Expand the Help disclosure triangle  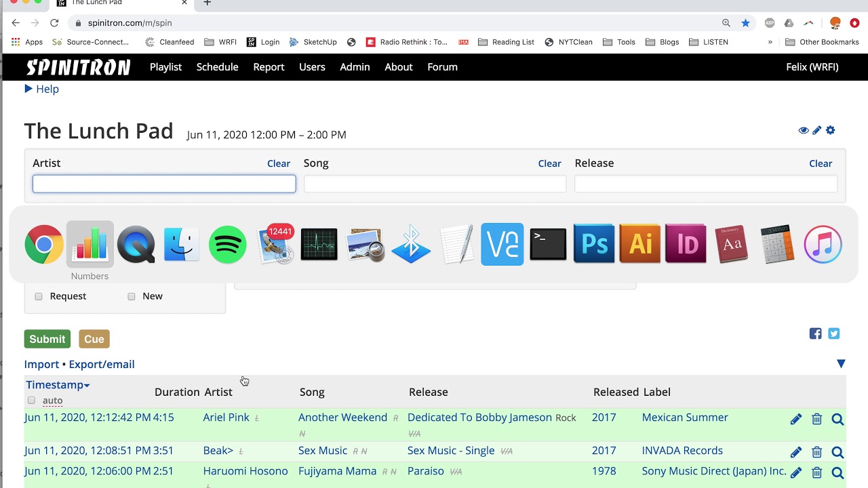tap(28, 89)
